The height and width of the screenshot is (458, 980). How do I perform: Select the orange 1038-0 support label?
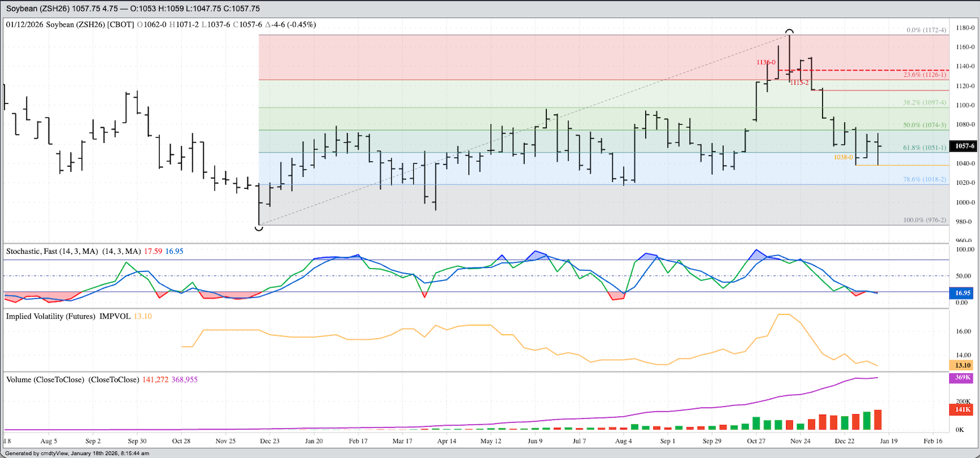point(843,158)
